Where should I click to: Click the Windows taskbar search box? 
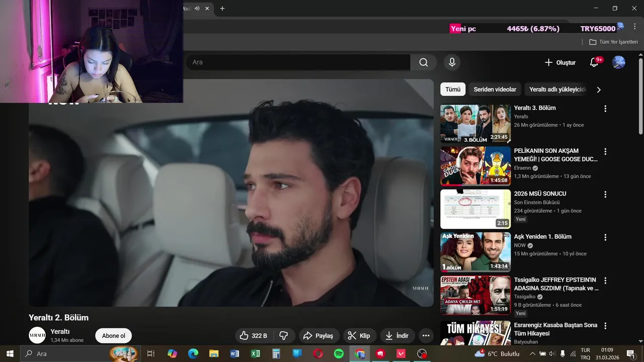coord(80,353)
